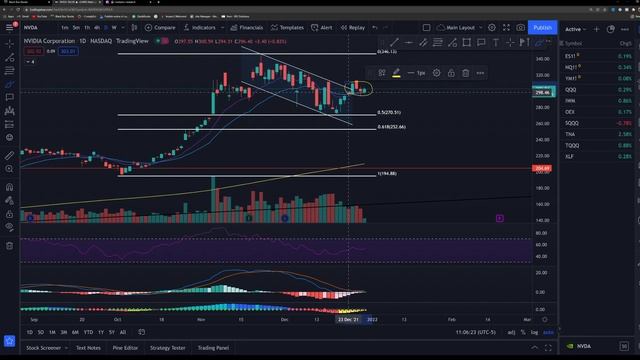Open indicator Templates menu

[287, 27]
